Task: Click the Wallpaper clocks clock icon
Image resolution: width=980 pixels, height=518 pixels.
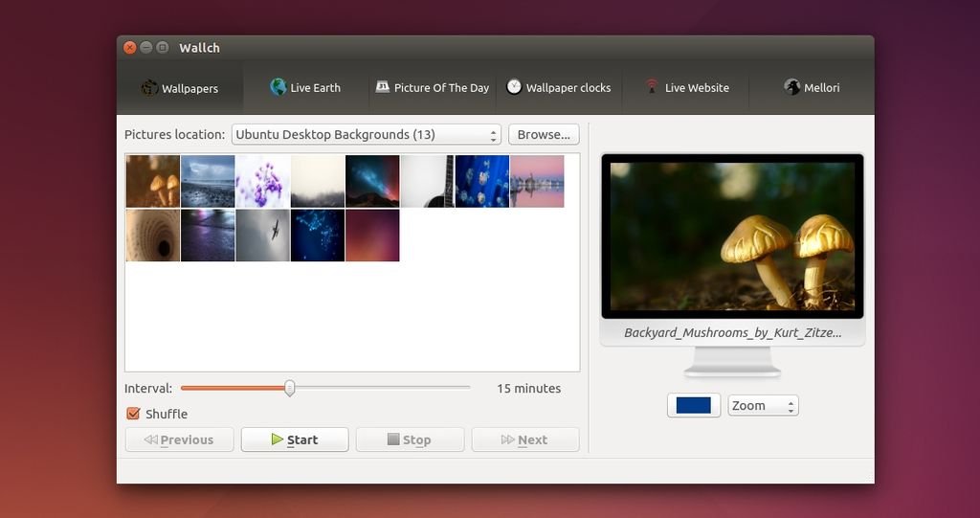Action: (x=514, y=87)
